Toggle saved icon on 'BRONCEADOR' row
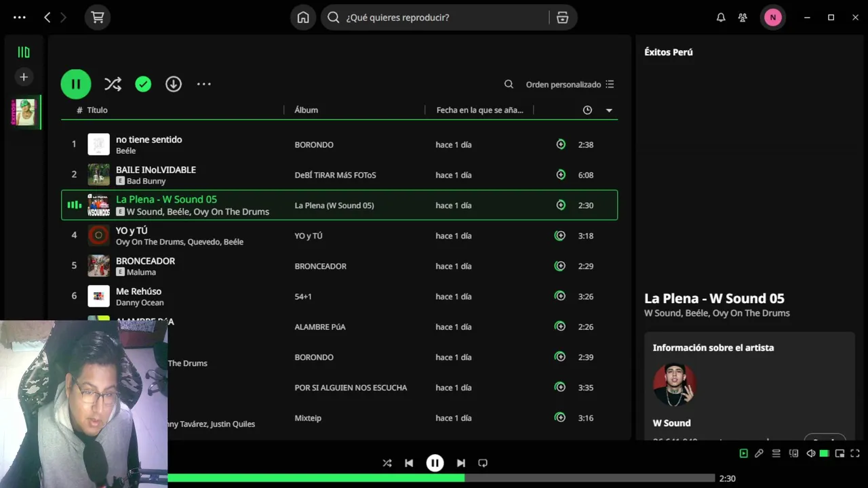Screen dimensions: 868x488 point(560,266)
